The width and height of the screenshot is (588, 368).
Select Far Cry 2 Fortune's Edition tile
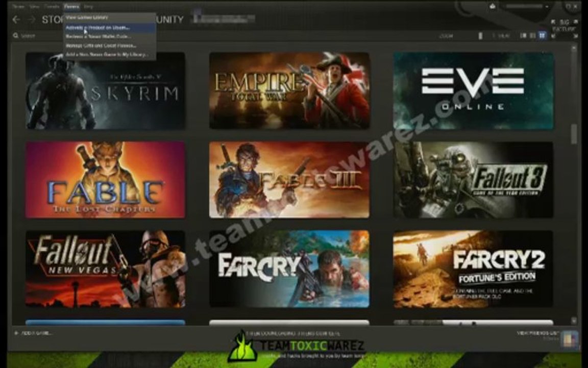[473, 269]
